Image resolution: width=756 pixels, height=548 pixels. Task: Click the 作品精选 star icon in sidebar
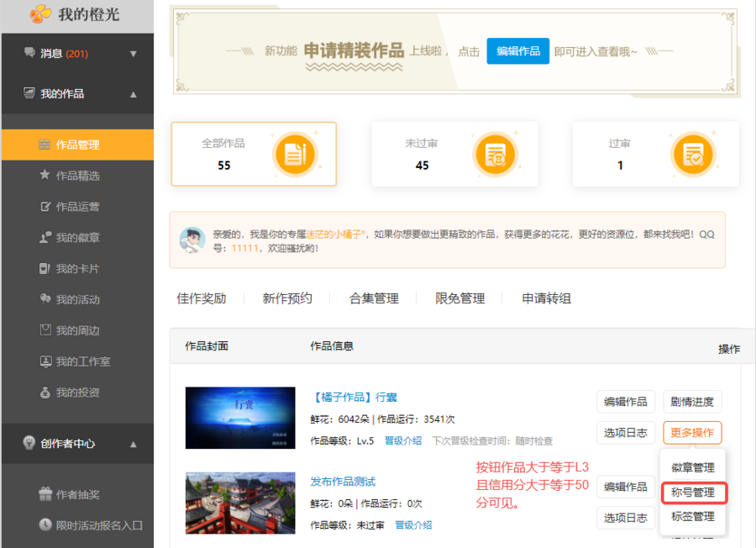coord(45,176)
